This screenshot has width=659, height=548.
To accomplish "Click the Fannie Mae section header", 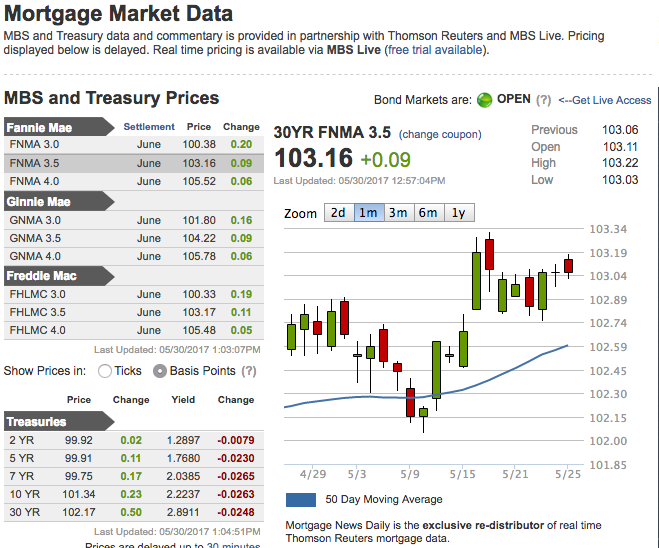I will click(x=59, y=127).
